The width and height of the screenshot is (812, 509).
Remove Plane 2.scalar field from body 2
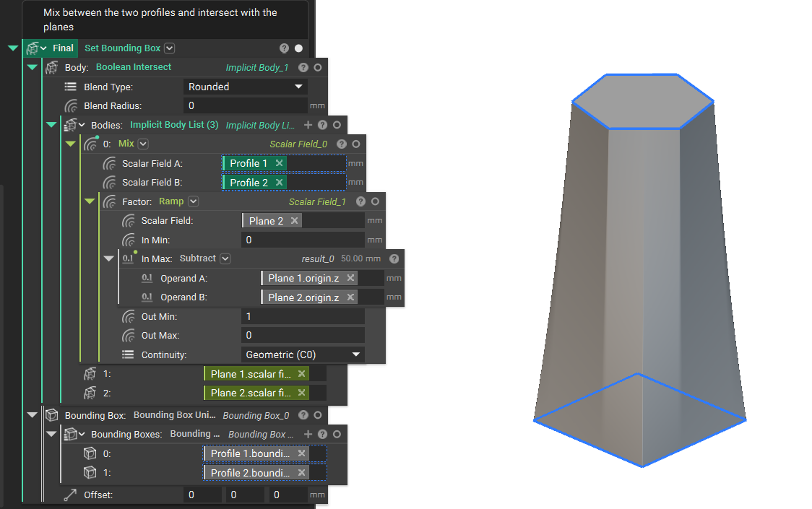tap(301, 393)
